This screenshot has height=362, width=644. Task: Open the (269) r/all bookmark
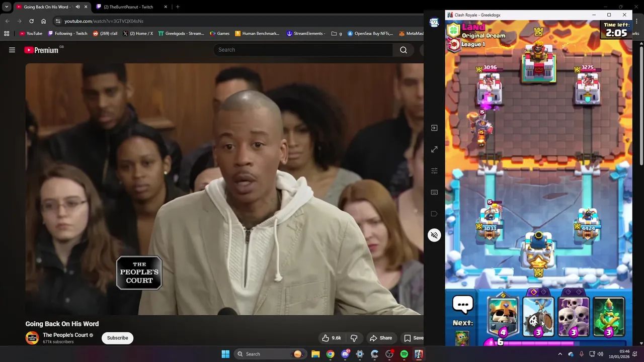105,34
